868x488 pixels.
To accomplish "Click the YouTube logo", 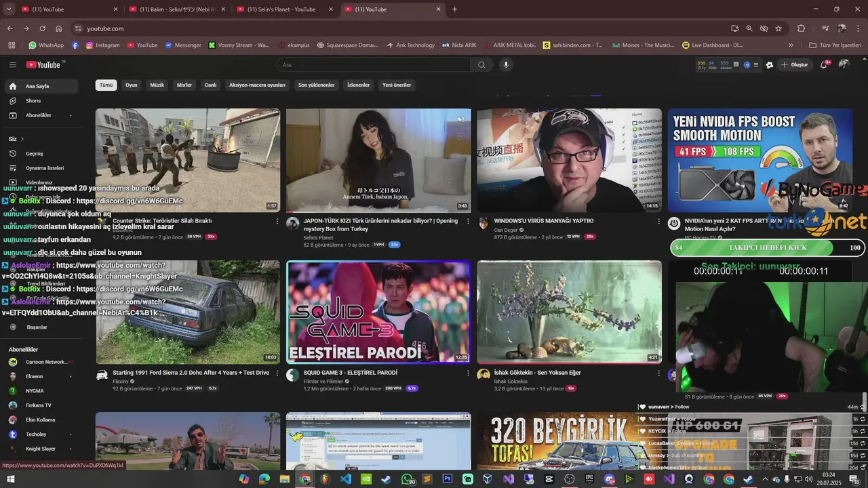I will click(x=45, y=64).
